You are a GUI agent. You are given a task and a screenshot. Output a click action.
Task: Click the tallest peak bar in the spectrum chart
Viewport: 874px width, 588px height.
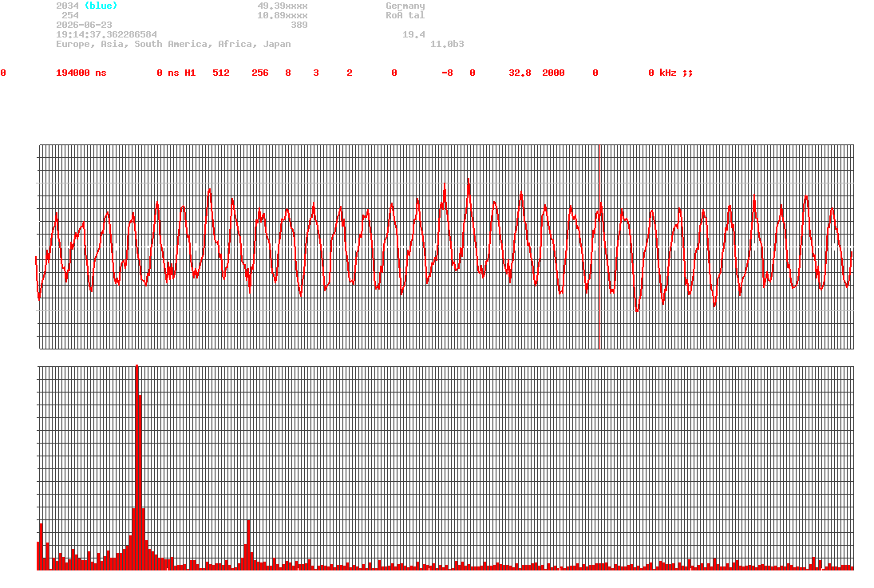(x=137, y=467)
